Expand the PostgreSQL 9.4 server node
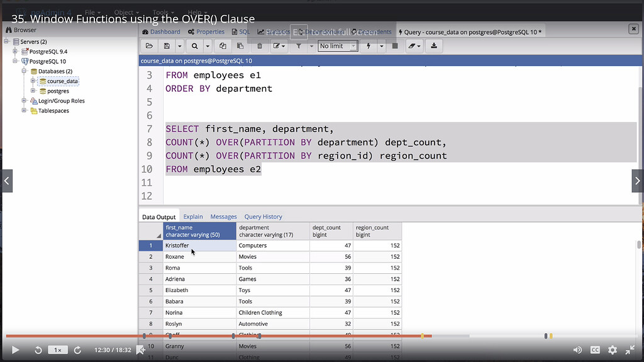Image resolution: width=644 pixels, height=362 pixels. coord(15,51)
